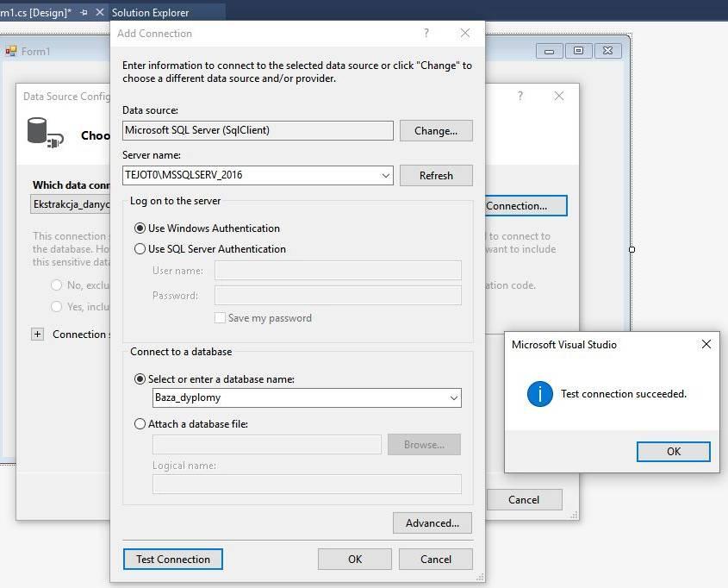Screen dimensions: 728x588
Task: Open the database name dropdown arrow
Action: pos(454,398)
